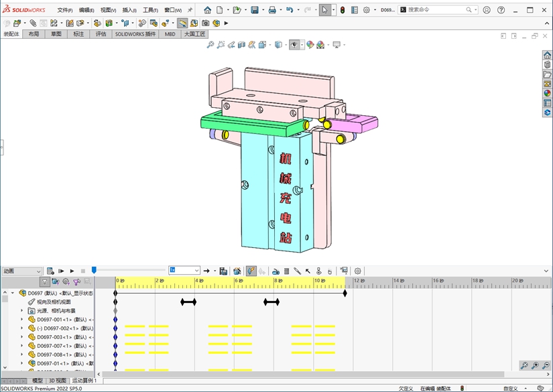Open the 动画 study type dropdown

[22, 271]
